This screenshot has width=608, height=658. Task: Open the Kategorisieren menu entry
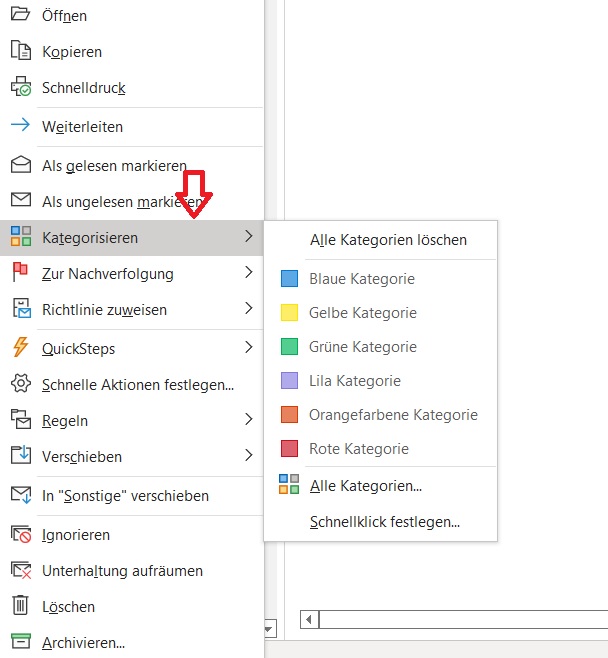coord(132,238)
